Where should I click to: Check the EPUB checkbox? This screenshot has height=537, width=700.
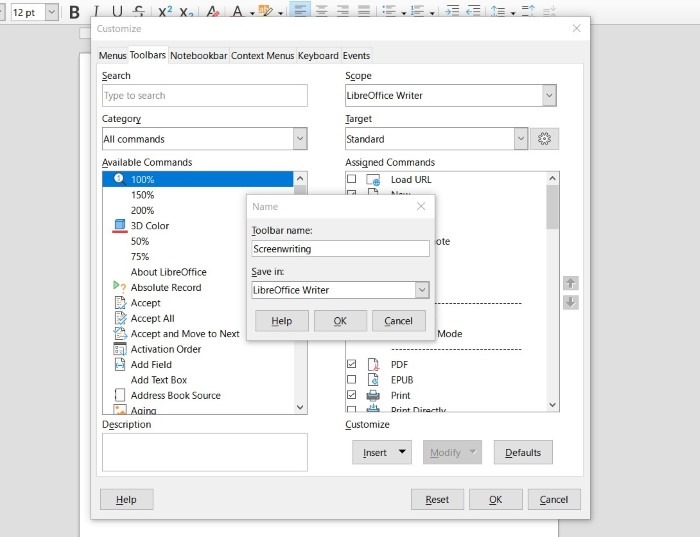(352, 380)
